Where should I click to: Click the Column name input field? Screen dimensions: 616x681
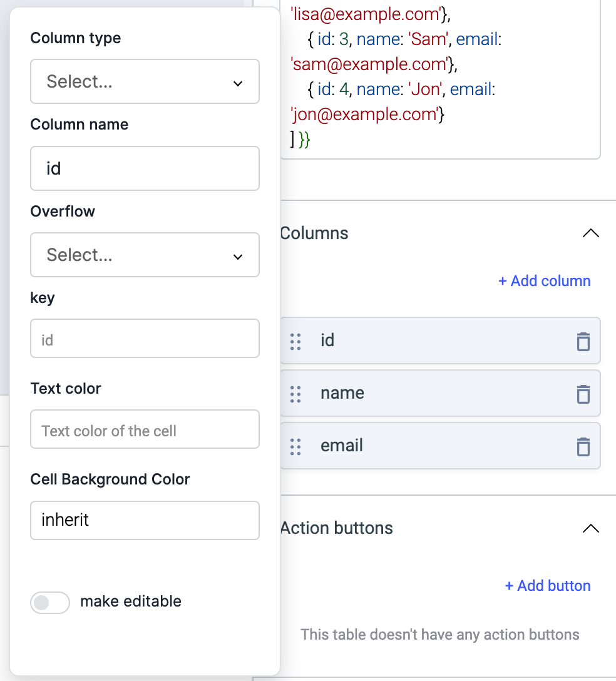[145, 168]
